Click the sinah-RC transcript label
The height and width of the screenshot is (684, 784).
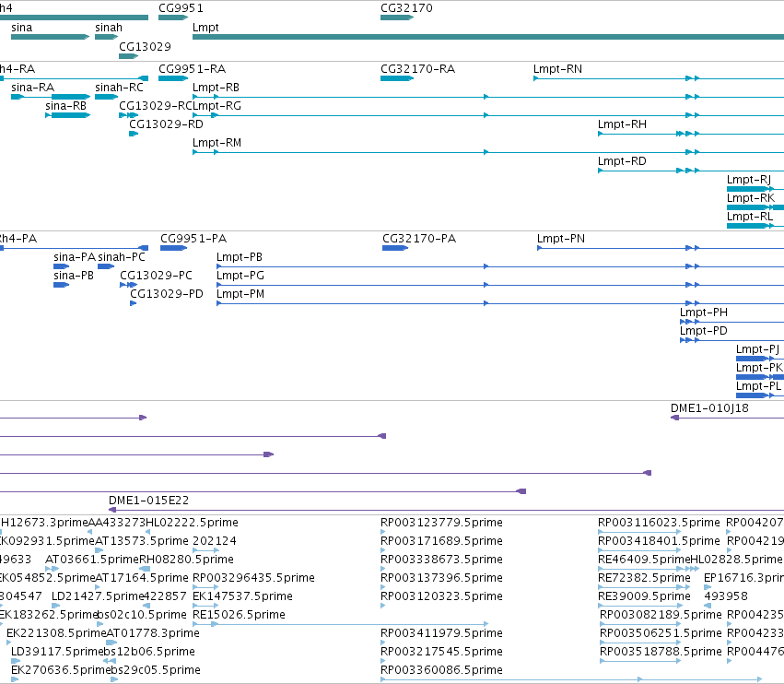tap(119, 87)
